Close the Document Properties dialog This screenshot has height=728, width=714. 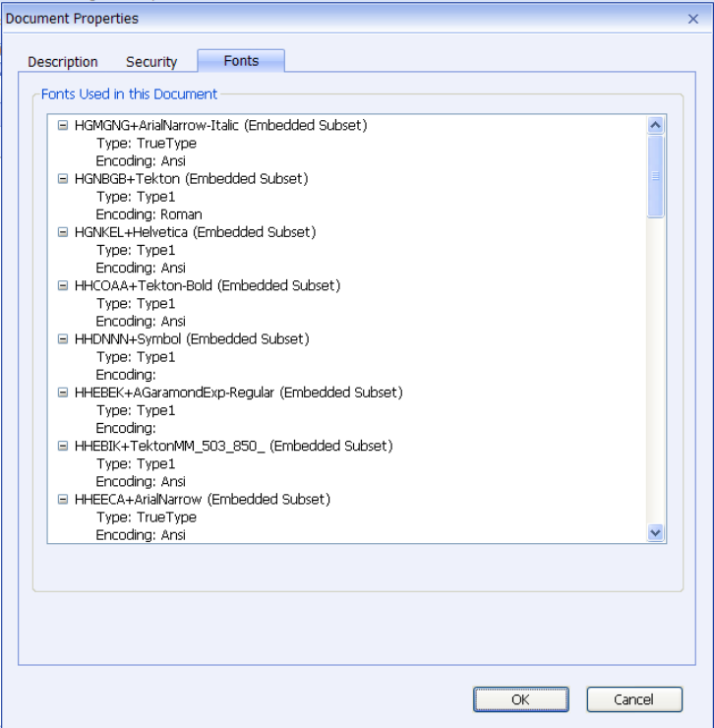pos(693,19)
